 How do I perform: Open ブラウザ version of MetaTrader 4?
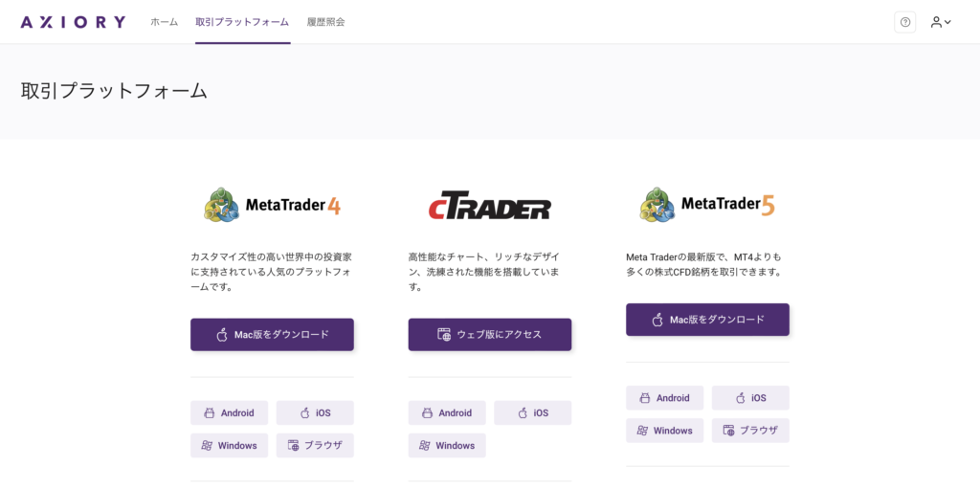point(315,445)
